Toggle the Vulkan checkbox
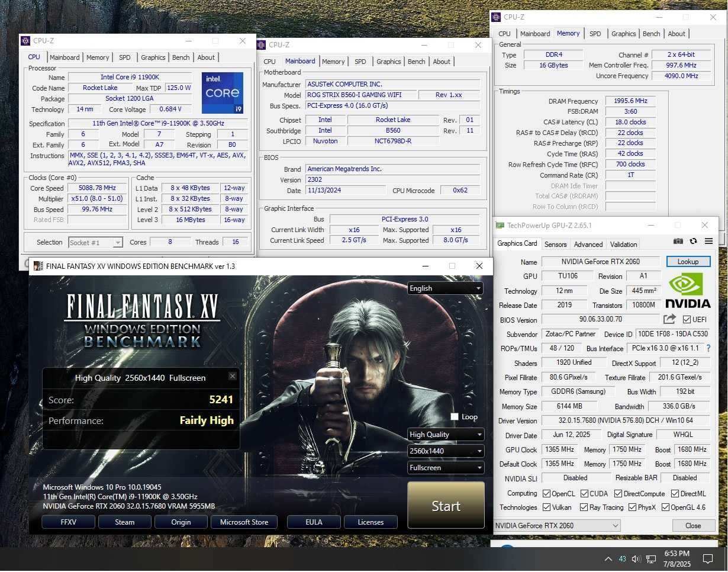Screen dimensions: 728x572 point(547,507)
